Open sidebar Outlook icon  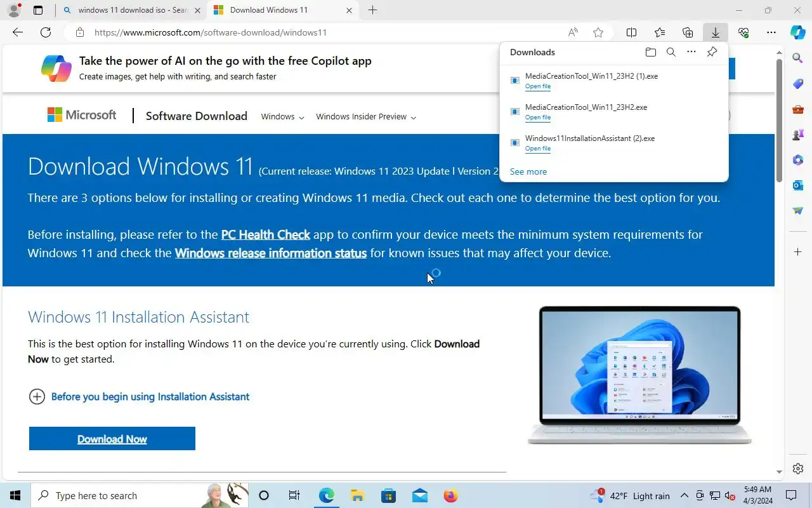tap(798, 185)
